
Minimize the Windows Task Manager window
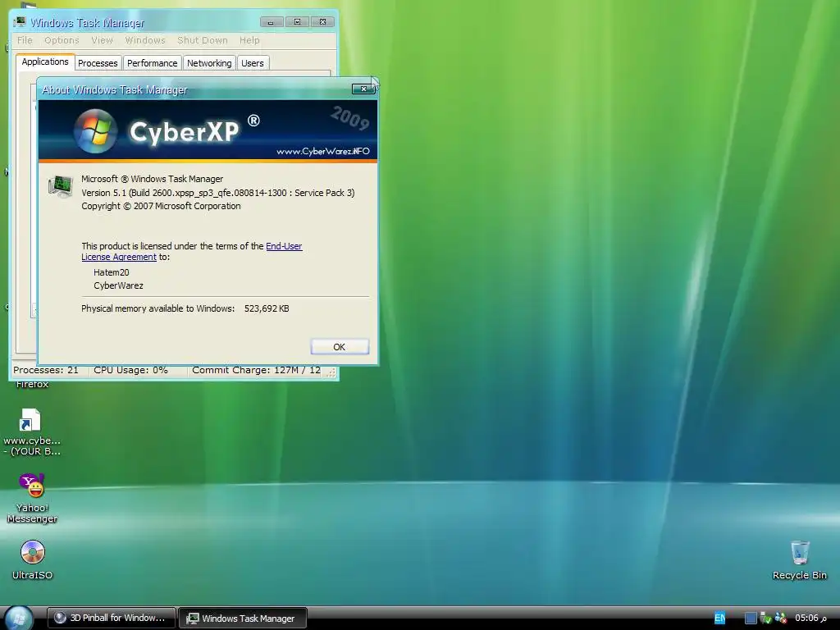[x=271, y=22]
